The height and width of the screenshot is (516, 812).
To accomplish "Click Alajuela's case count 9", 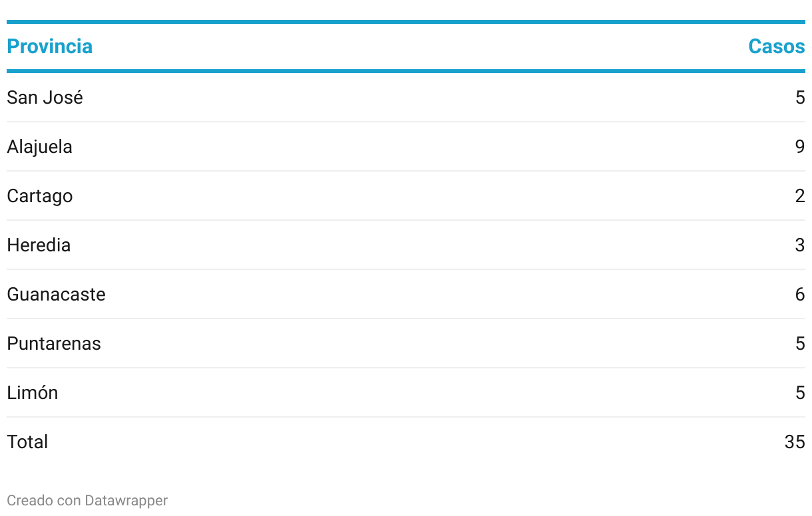I will (800, 147).
